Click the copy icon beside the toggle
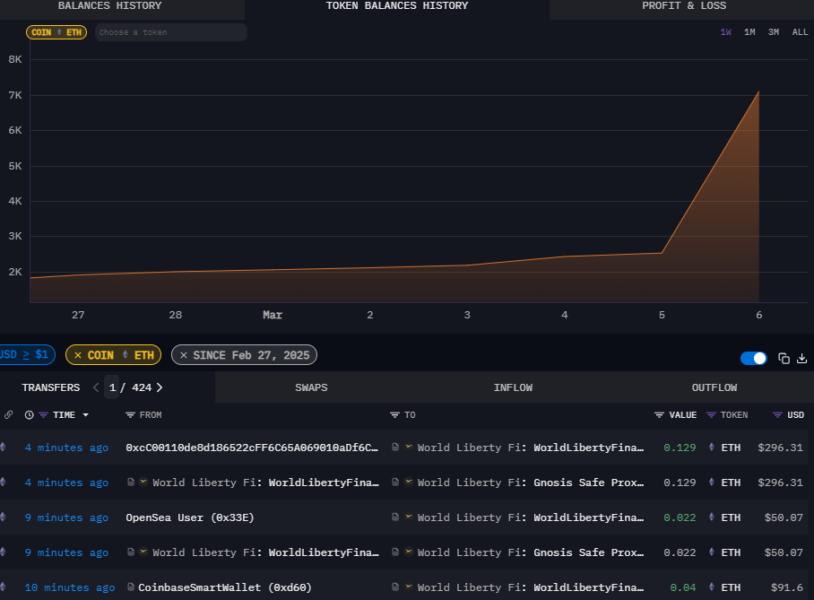 [784, 358]
